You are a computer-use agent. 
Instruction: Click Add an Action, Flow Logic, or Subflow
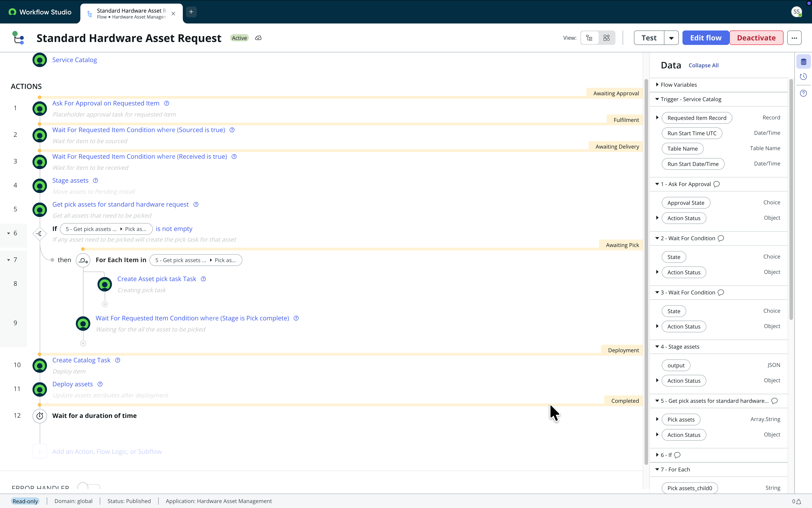click(x=107, y=452)
